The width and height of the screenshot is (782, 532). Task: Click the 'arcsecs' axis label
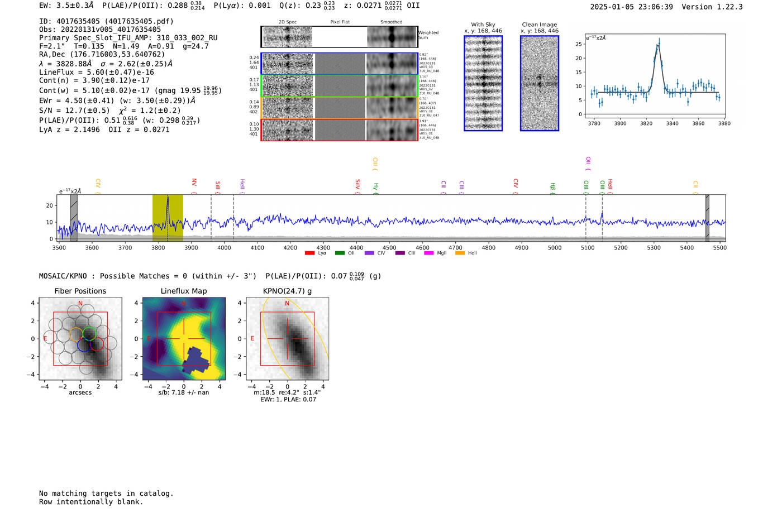click(x=80, y=392)
